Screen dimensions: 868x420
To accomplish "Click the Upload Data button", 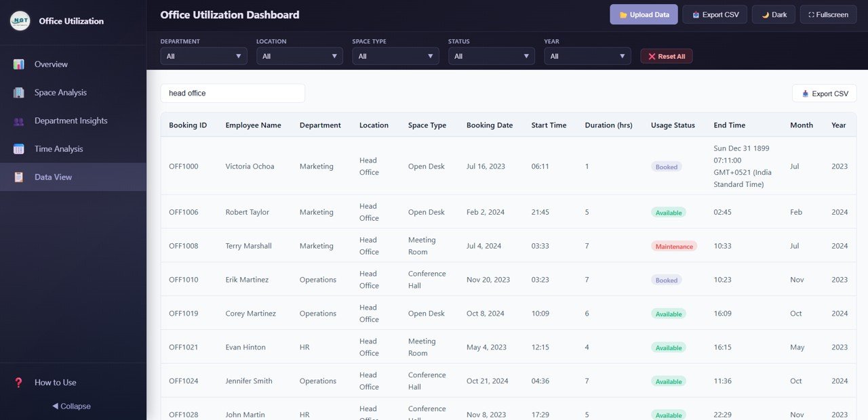I will (x=644, y=14).
